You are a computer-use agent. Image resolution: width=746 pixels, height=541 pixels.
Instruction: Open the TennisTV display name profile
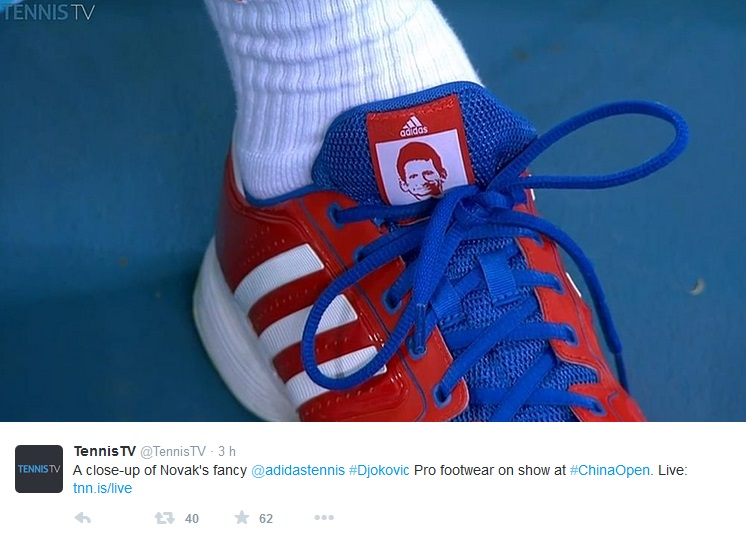105,451
